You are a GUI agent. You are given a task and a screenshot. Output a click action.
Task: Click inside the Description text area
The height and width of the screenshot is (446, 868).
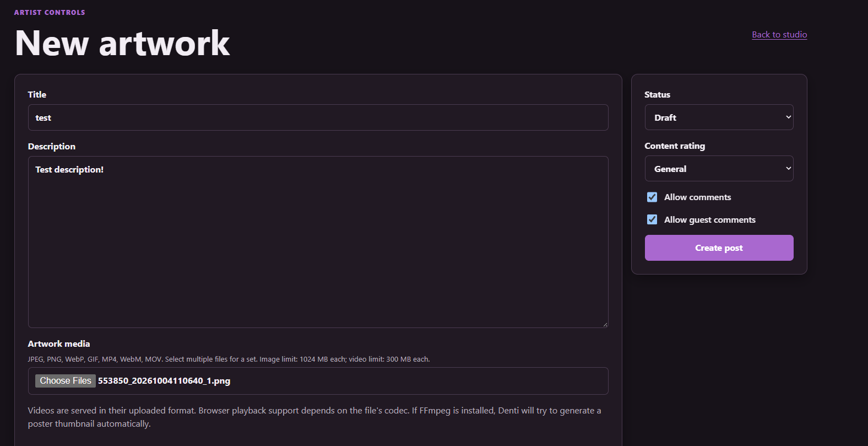(x=318, y=242)
